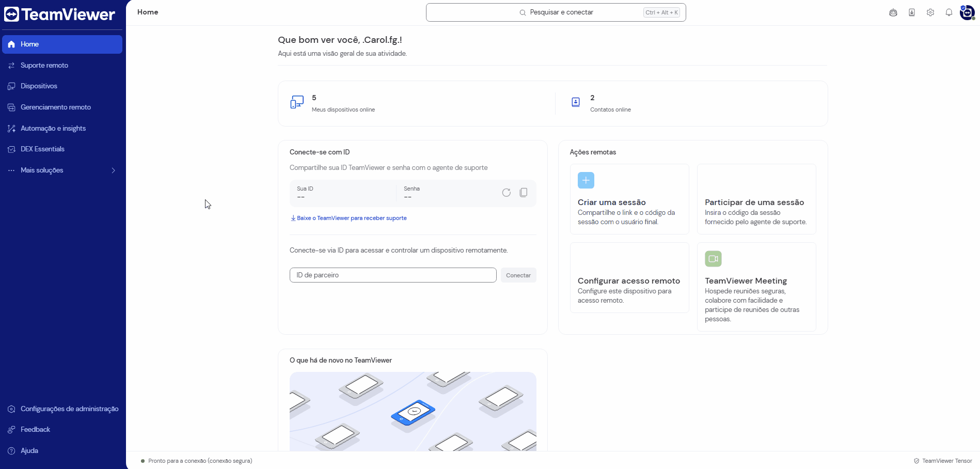Screen dimensions: 980x469
Task: Click the Contatos online label
Action: click(610, 110)
